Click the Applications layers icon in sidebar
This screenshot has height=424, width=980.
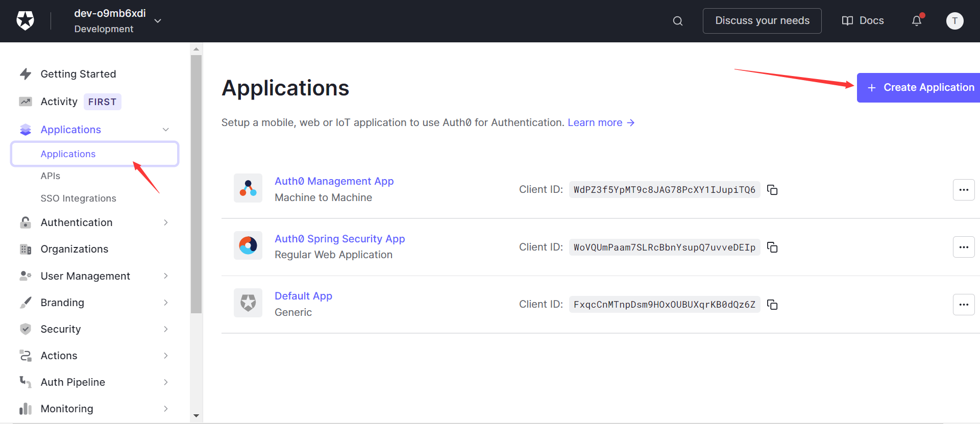26,130
